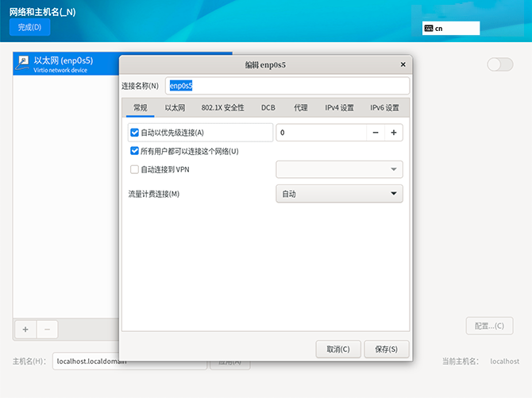
Task: Click the 完成(D) button
Action: (30, 27)
